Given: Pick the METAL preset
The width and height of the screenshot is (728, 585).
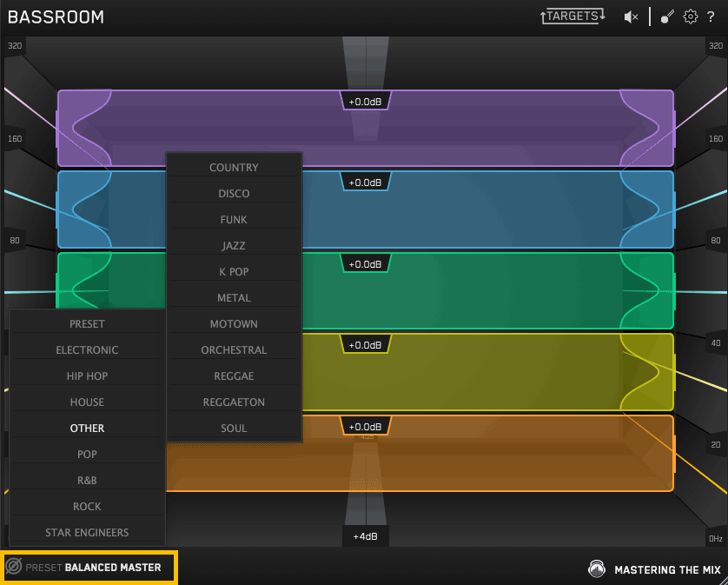Looking at the screenshot, I should tap(234, 297).
